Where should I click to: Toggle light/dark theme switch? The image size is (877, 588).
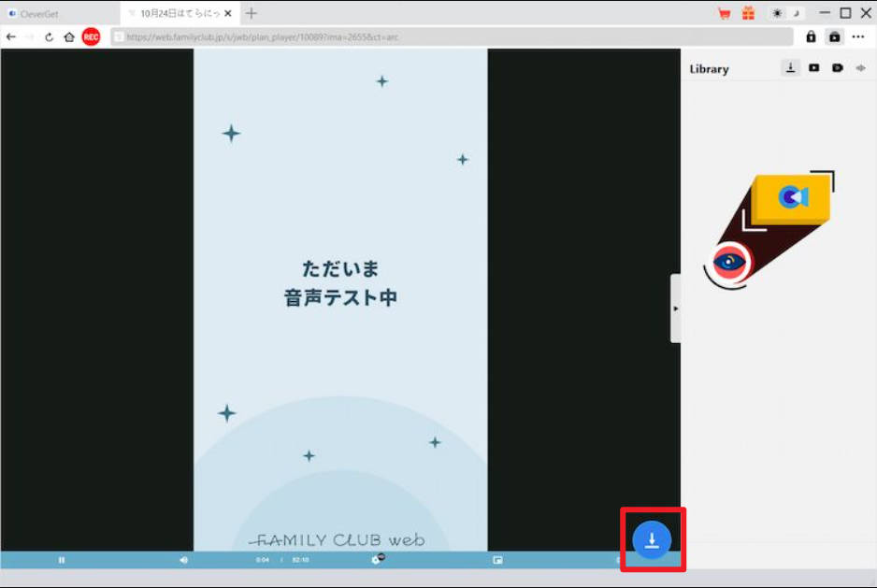786,13
